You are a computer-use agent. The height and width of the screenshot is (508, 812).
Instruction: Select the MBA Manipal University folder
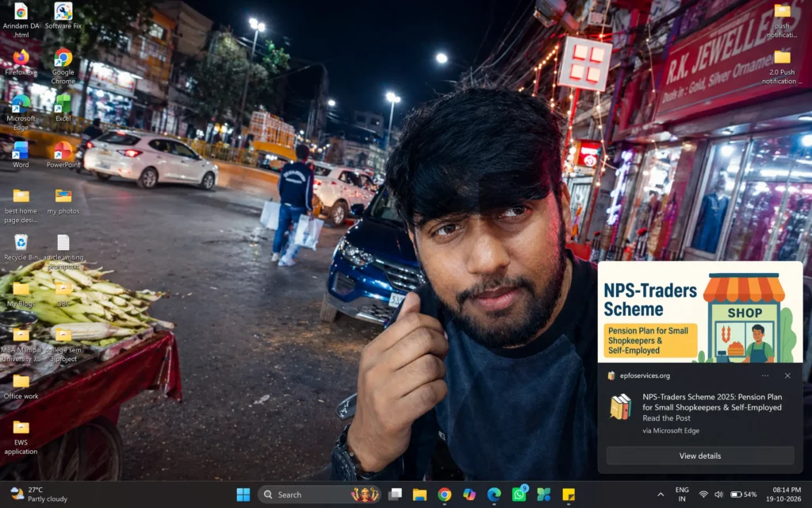[21, 344]
